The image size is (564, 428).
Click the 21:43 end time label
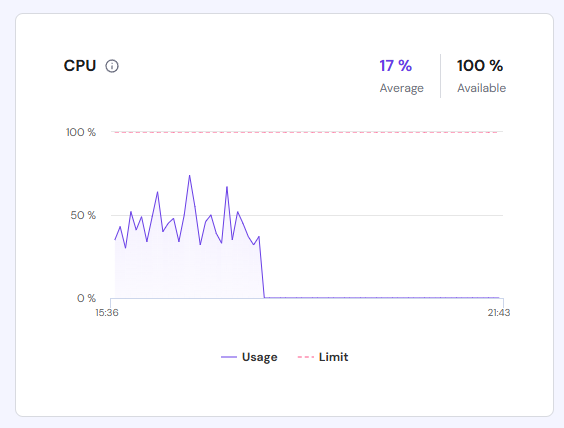pos(499,313)
